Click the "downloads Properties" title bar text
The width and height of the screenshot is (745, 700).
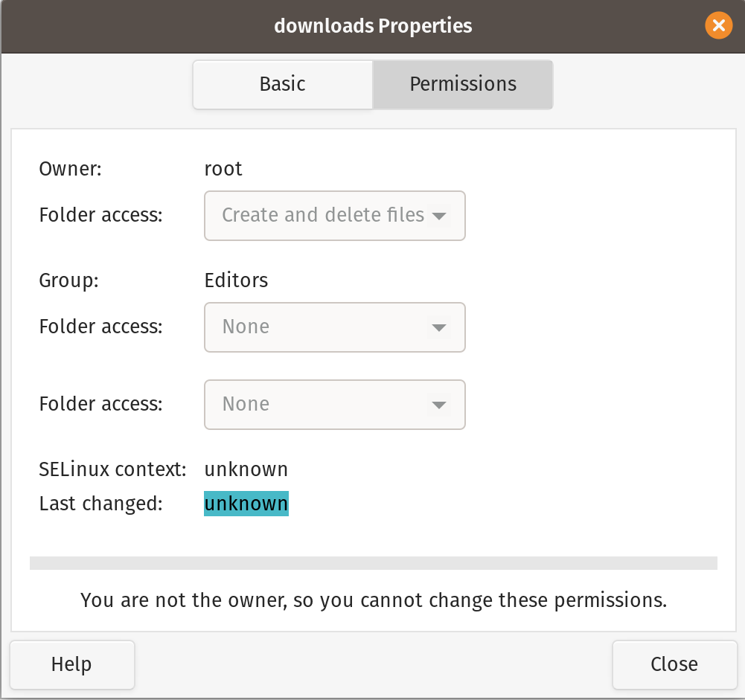(x=373, y=26)
